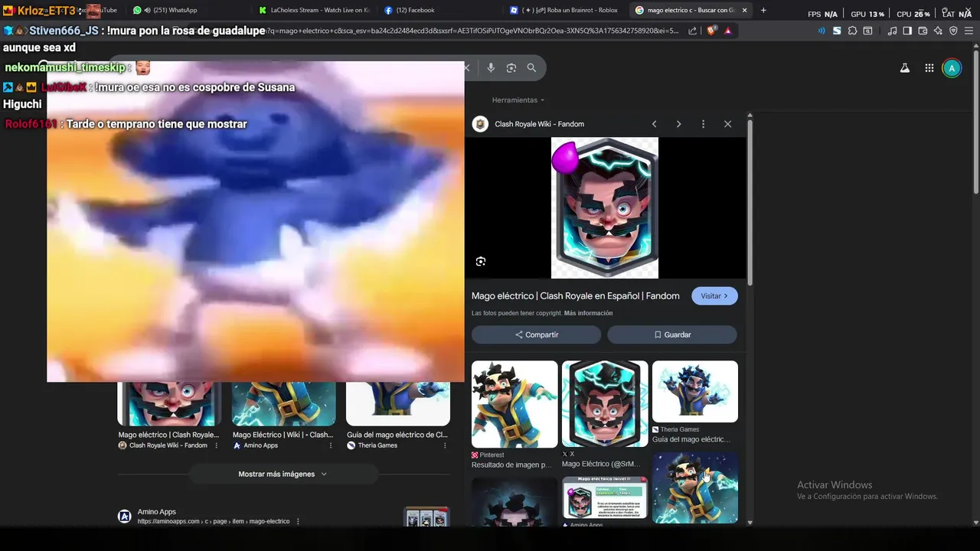This screenshot has height=551, width=980.
Task: Click the Brave VPN shield icon
Action: (x=953, y=31)
